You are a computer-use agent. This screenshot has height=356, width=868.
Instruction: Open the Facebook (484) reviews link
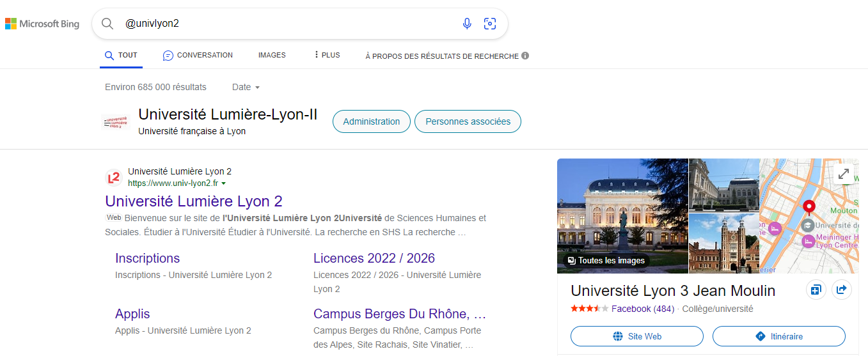tap(643, 309)
